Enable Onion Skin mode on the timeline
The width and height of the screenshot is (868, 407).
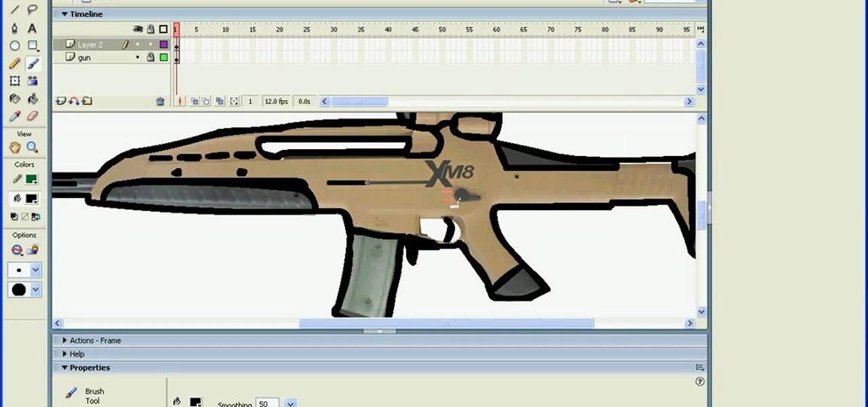pyautogui.click(x=195, y=100)
